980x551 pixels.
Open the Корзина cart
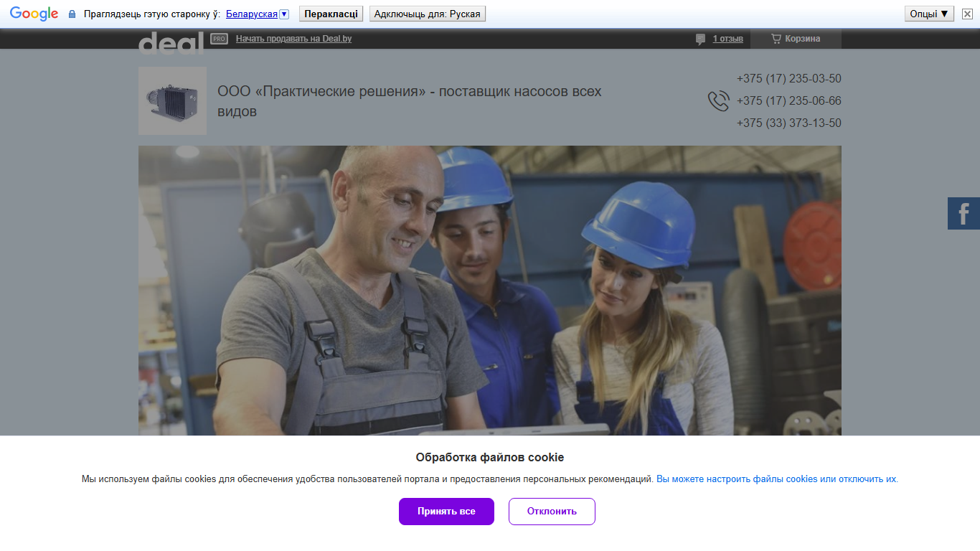point(796,39)
